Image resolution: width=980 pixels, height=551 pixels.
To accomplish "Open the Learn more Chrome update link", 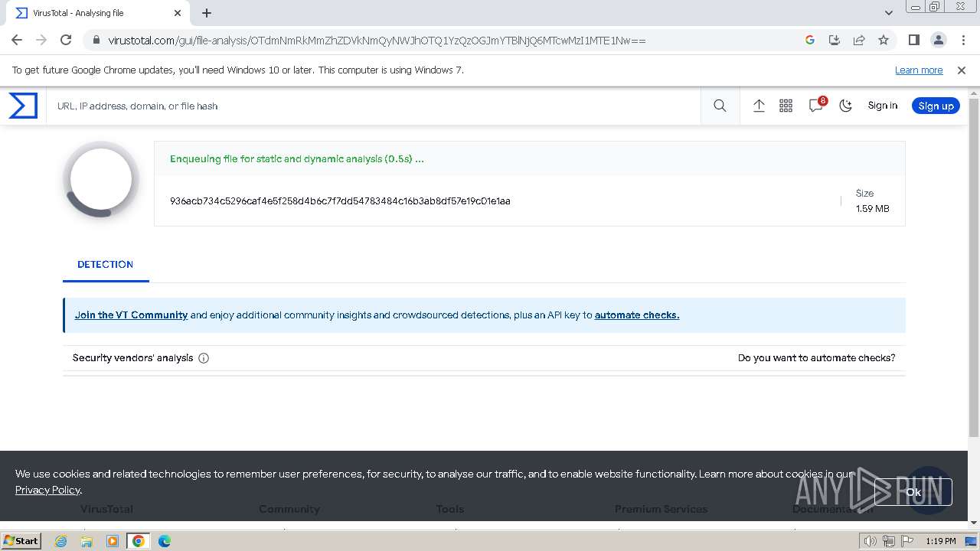I will pyautogui.click(x=919, y=70).
